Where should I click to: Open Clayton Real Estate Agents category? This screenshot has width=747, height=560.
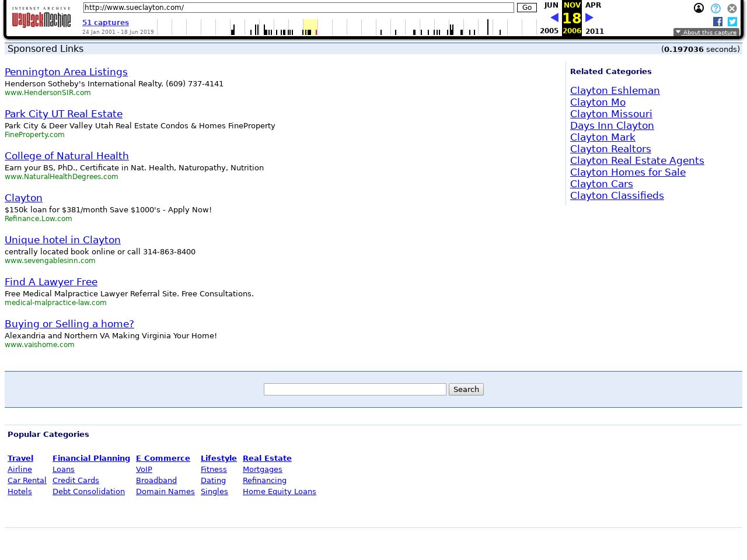pos(637,160)
